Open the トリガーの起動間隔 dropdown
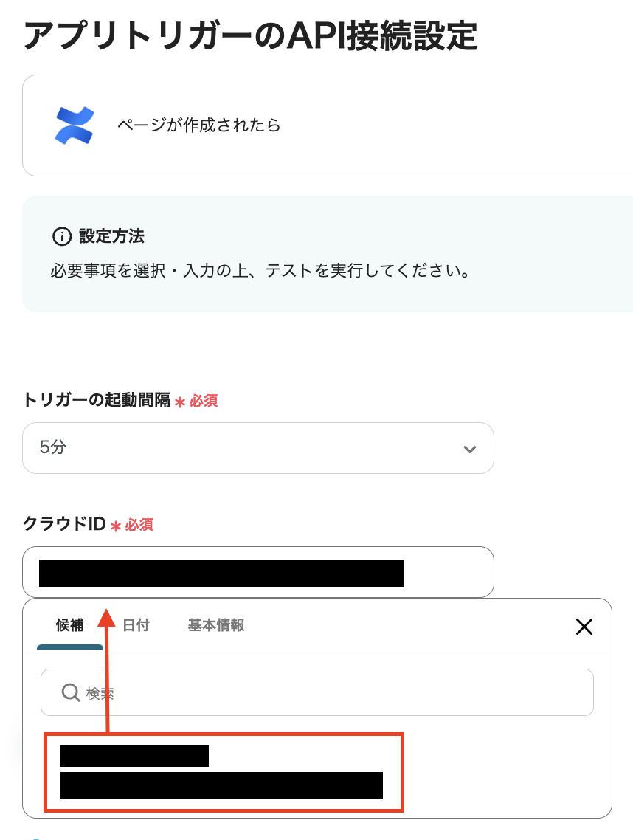 coord(257,448)
